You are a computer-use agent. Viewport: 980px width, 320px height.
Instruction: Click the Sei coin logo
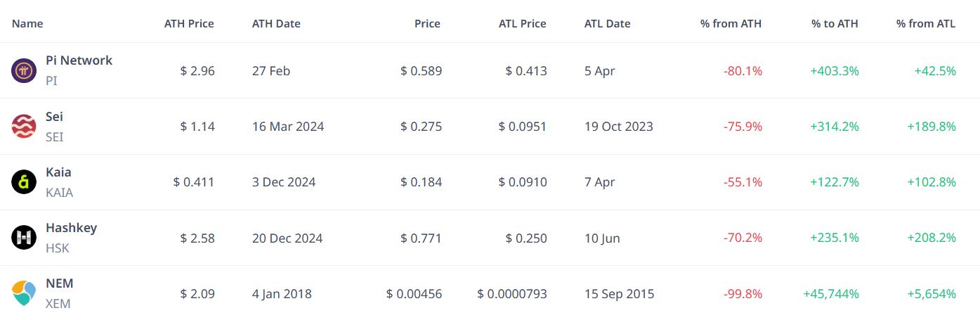[23, 127]
